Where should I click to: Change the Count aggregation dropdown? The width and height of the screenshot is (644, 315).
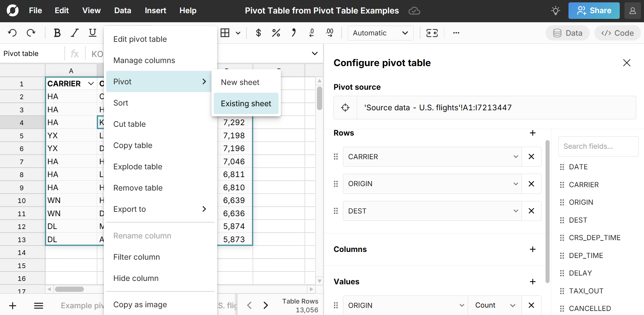tap(495, 305)
